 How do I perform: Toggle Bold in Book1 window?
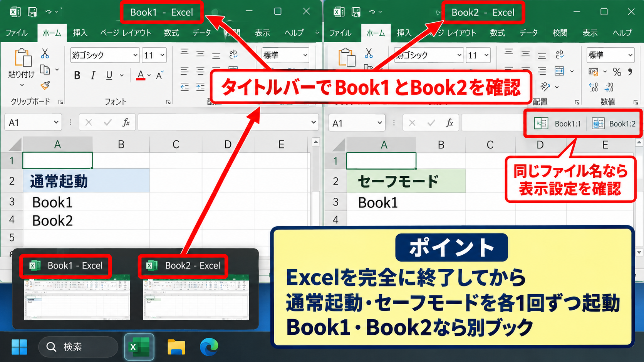click(x=77, y=75)
